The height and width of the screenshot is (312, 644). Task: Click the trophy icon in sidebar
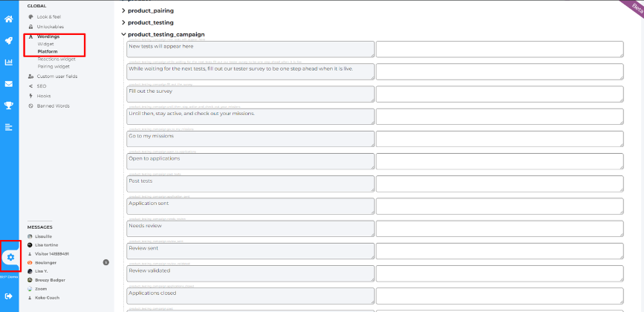click(9, 105)
